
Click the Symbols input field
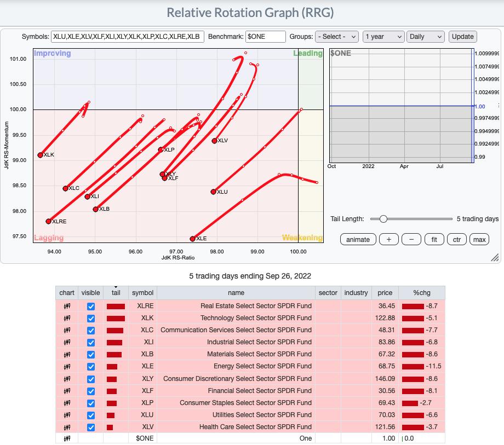click(x=128, y=37)
